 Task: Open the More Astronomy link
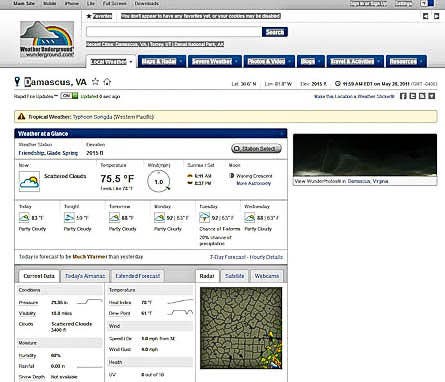click(x=253, y=183)
